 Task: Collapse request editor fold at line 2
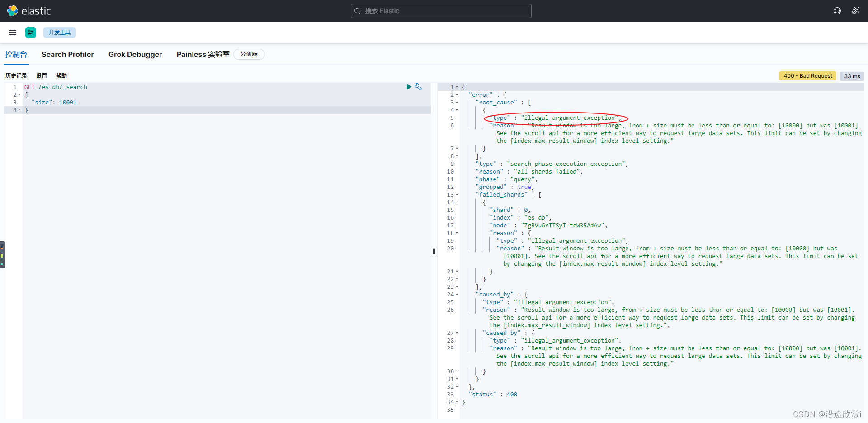[x=20, y=95]
